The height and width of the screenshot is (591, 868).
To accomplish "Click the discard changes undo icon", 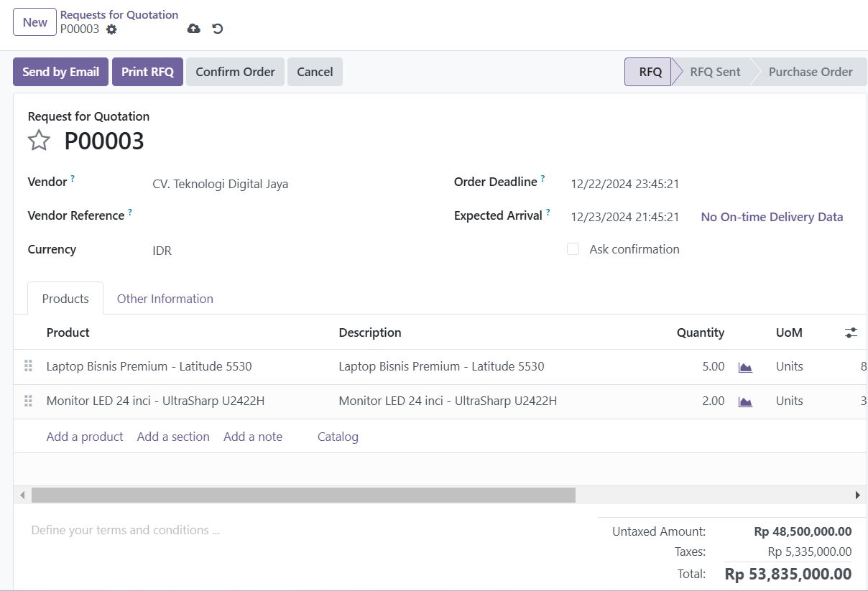I will pyautogui.click(x=217, y=29).
